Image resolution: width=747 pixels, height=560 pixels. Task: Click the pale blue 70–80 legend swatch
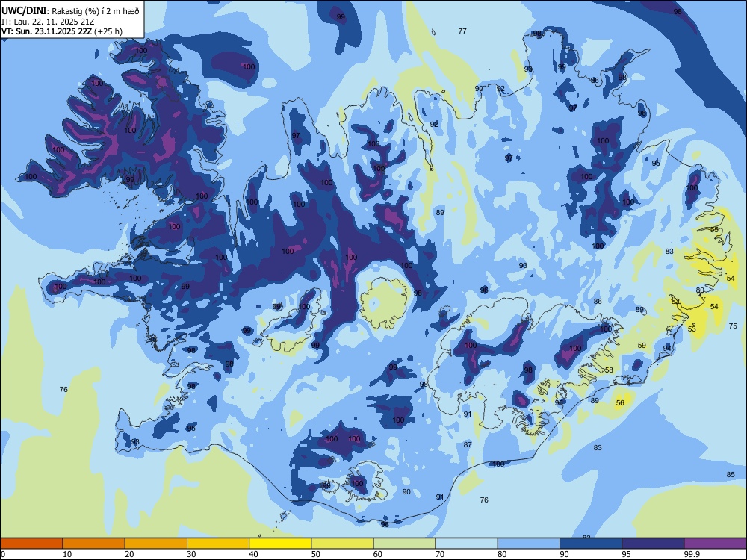467,544
